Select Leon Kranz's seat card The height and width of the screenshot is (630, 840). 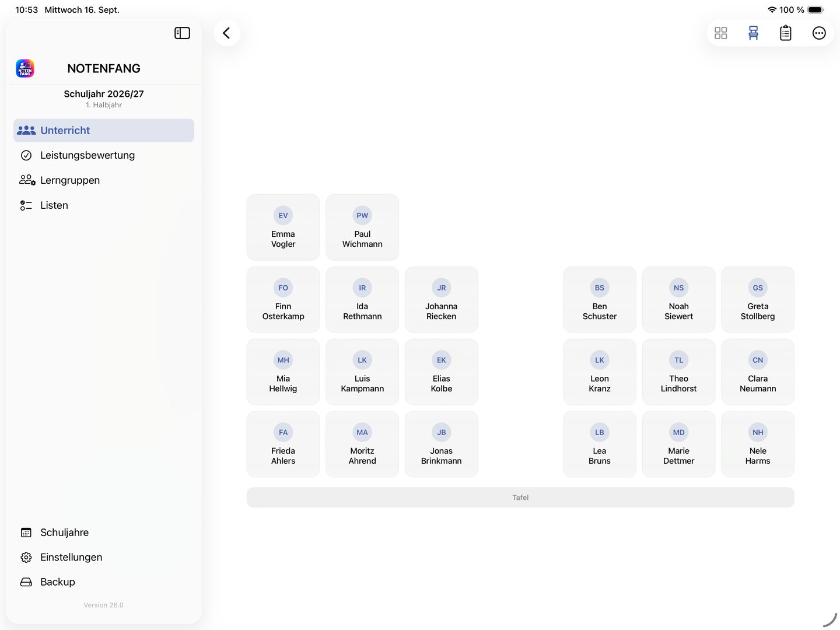[x=600, y=372]
